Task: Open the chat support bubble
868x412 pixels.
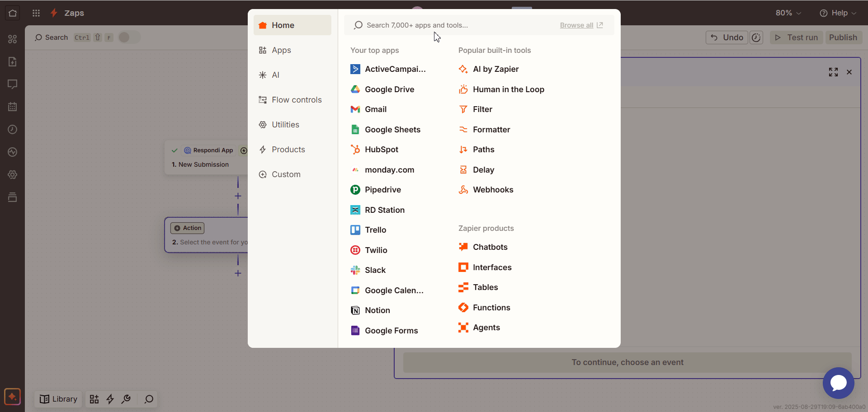Action: (x=839, y=383)
